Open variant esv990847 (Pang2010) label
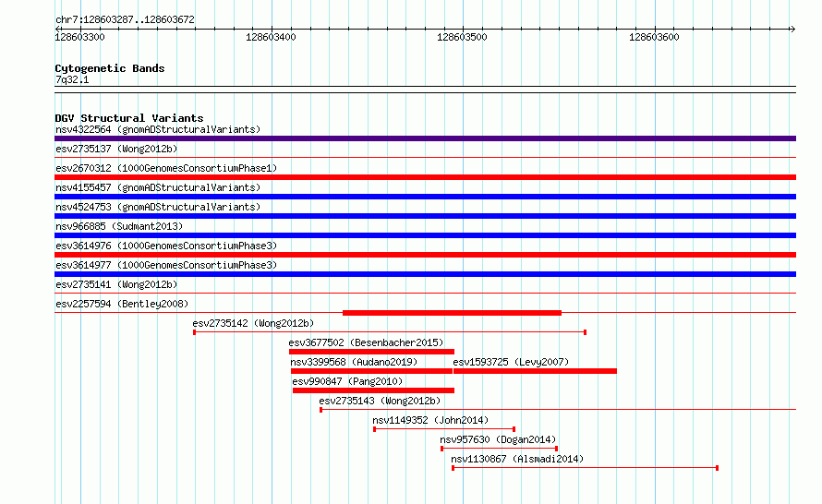 click(347, 381)
